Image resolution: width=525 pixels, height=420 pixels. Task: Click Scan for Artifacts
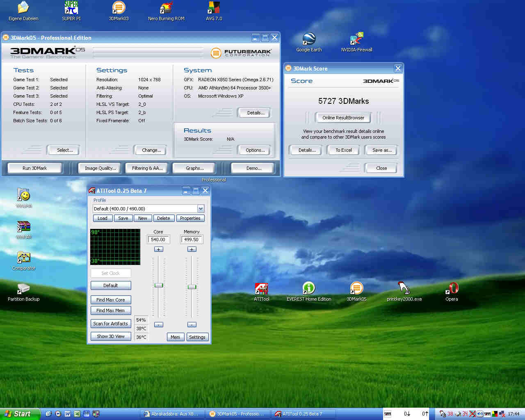click(x=111, y=324)
